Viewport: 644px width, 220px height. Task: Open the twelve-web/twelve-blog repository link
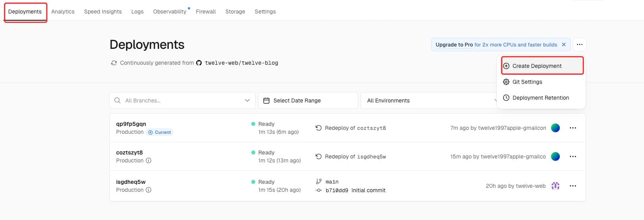click(241, 63)
